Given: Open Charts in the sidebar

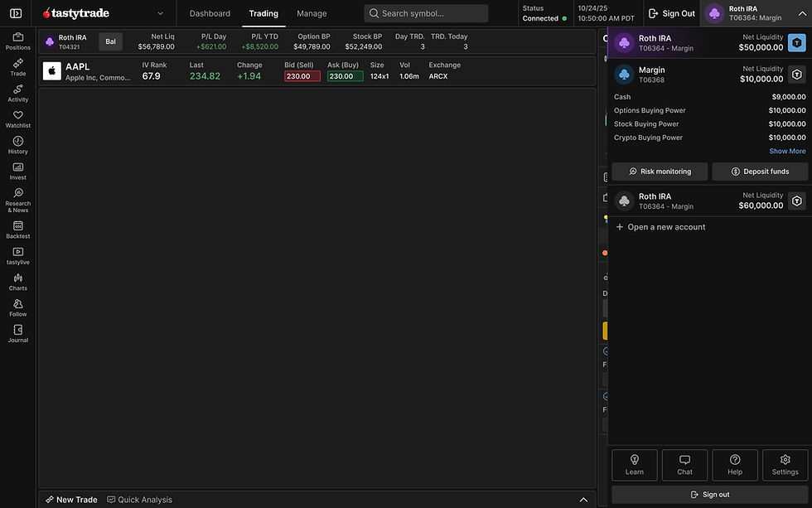Looking at the screenshot, I should pos(18,282).
